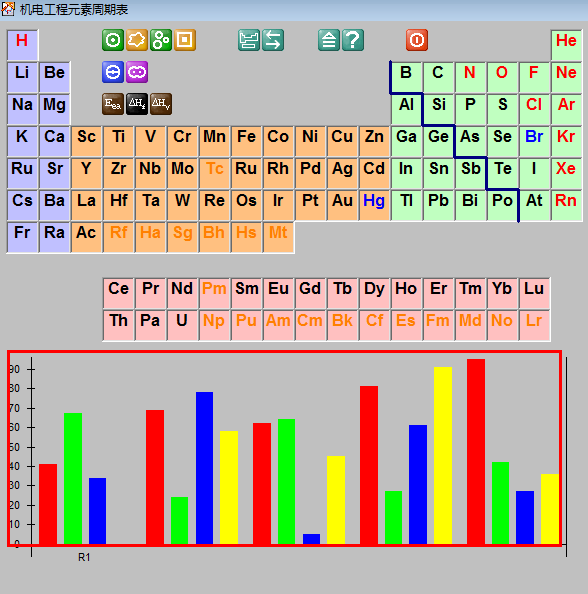
Task: Click the orange nested-square icon
Action: [x=185, y=40]
